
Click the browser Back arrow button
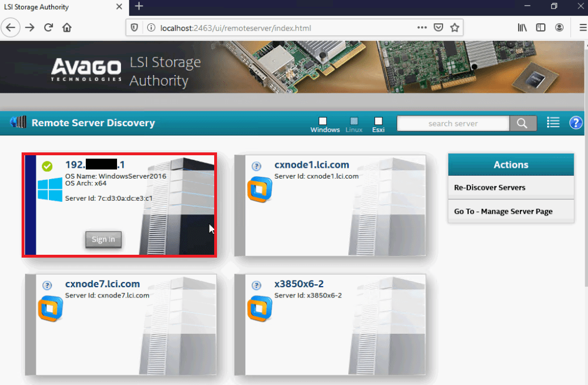click(10, 28)
